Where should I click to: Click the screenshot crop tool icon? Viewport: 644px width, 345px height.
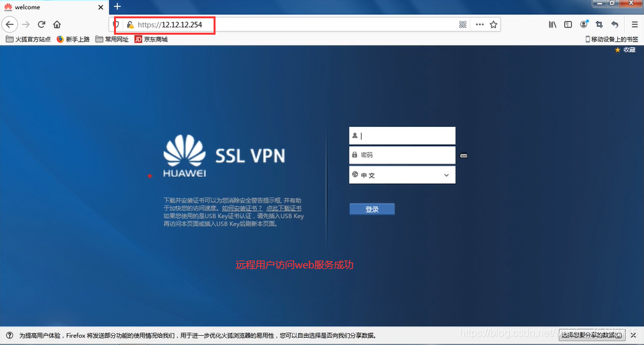pyautogui.click(x=599, y=25)
